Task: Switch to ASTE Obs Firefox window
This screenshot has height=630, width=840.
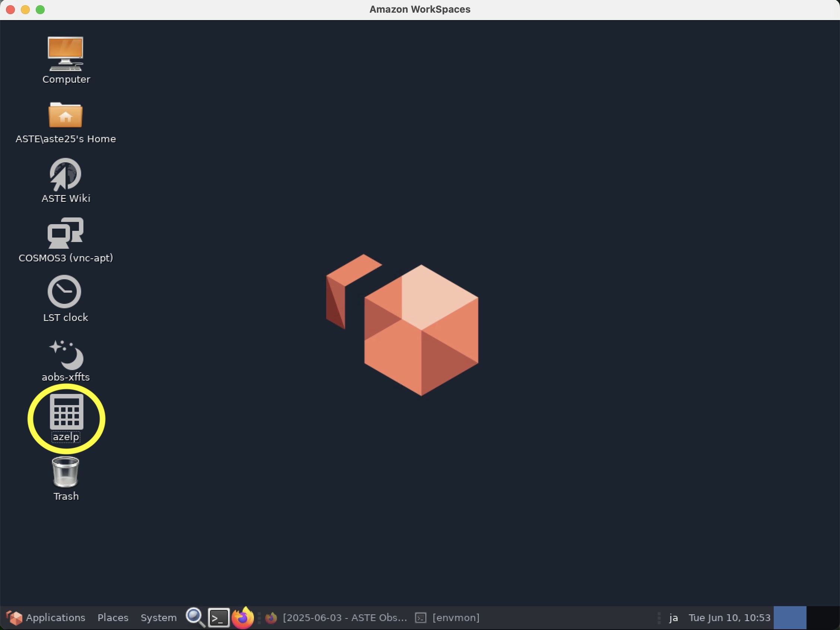Action: pos(337,618)
